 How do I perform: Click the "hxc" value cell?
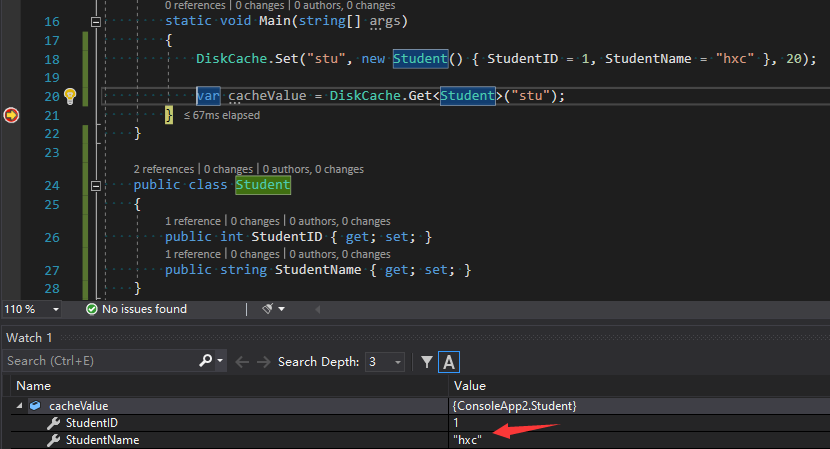(467, 440)
